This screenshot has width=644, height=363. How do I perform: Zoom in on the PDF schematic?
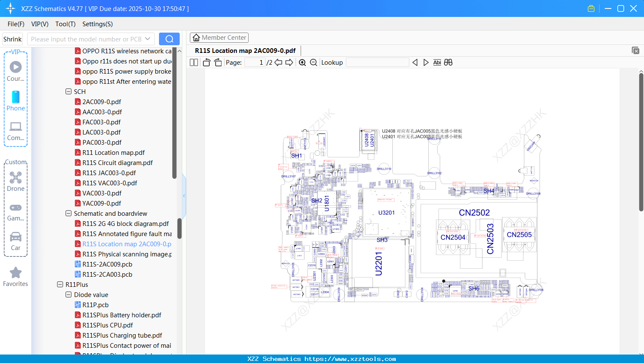(302, 62)
